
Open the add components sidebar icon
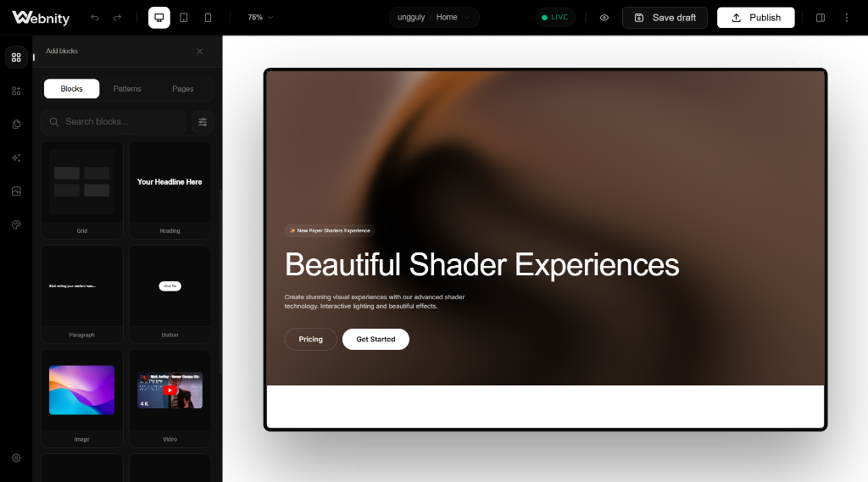[16, 91]
